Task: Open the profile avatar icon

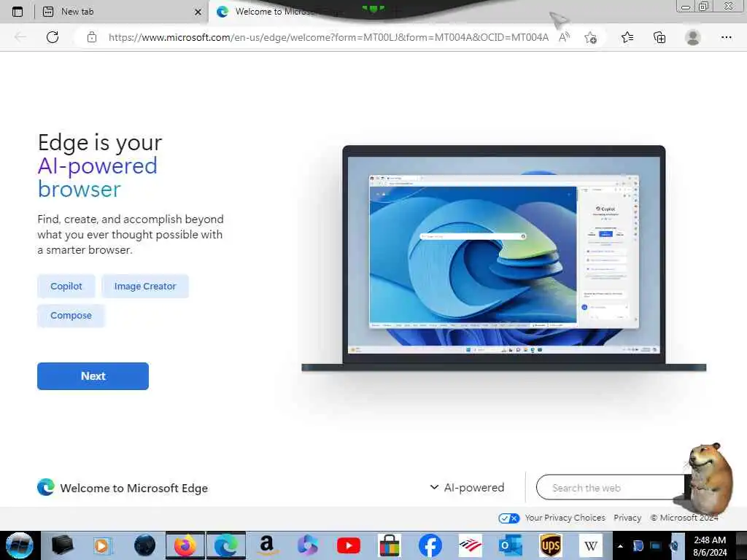Action: point(693,37)
